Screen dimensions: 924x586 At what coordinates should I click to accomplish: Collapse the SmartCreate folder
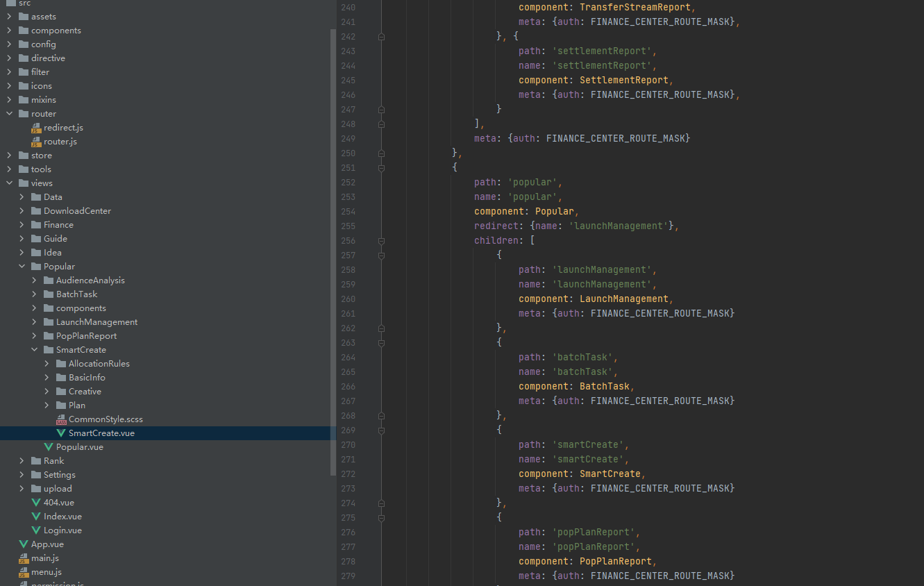pyautogui.click(x=34, y=350)
